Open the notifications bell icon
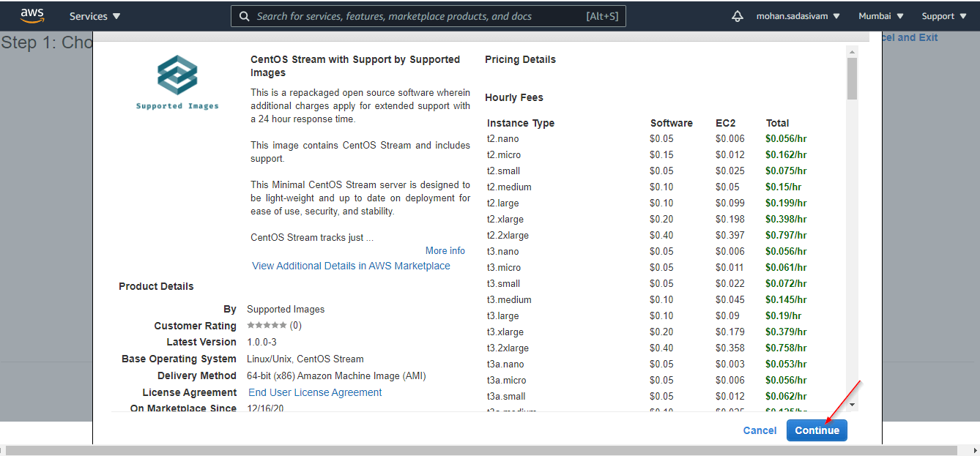Image resolution: width=980 pixels, height=456 pixels. click(x=738, y=16)
